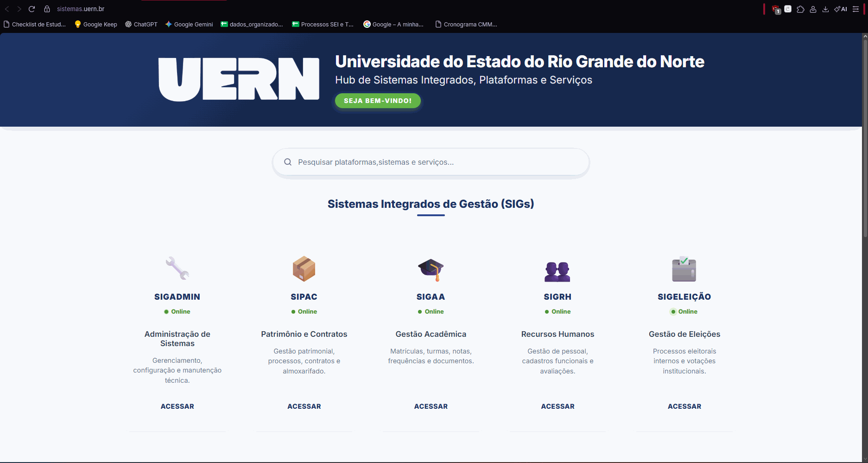Click the SEJA BEM-VINDO! green button
Image resolution: width=868 pixels, height=463 pixels.
pyautogui.click(x=378, y=101)
